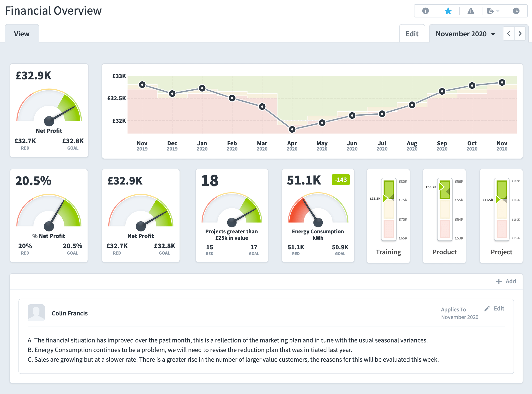Switch to the View tab
This screenshot has width=532, height=394.
click(22, 34)
